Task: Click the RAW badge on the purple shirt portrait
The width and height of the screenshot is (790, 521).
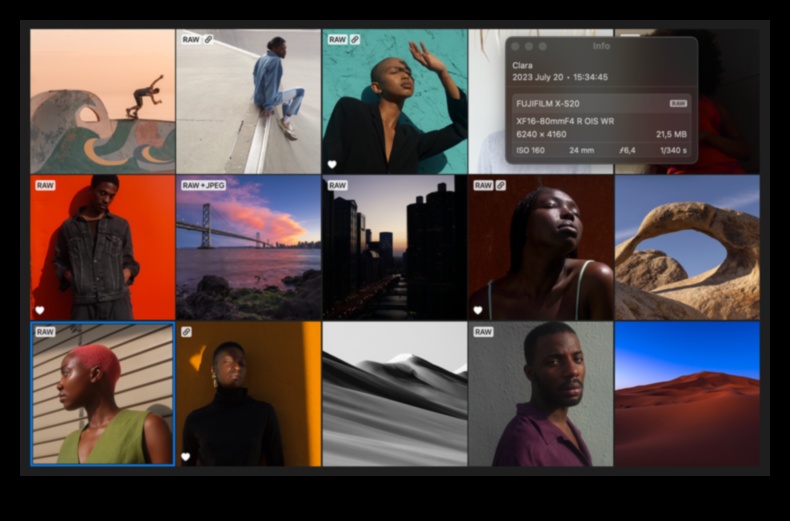Action: (x=483, y=331)
